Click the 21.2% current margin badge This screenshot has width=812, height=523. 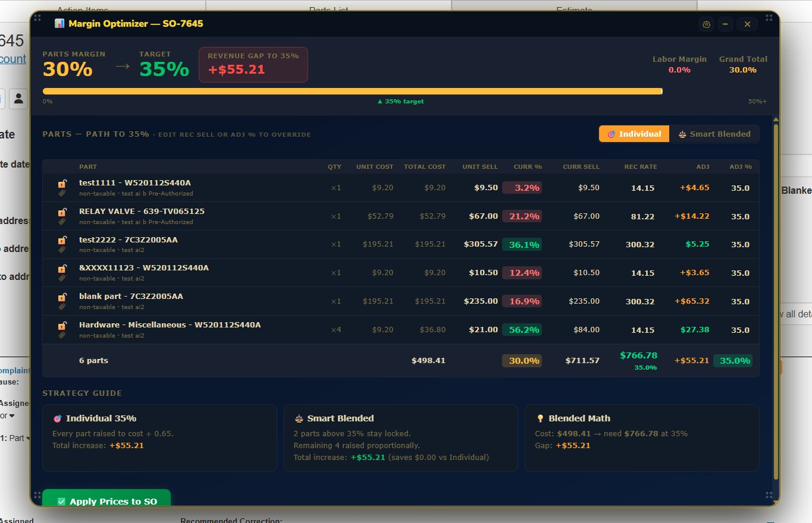click(x=522, y=216)
